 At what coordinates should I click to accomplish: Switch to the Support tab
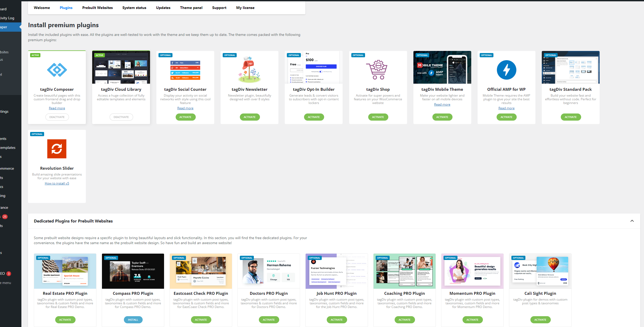tap(219, 8)
